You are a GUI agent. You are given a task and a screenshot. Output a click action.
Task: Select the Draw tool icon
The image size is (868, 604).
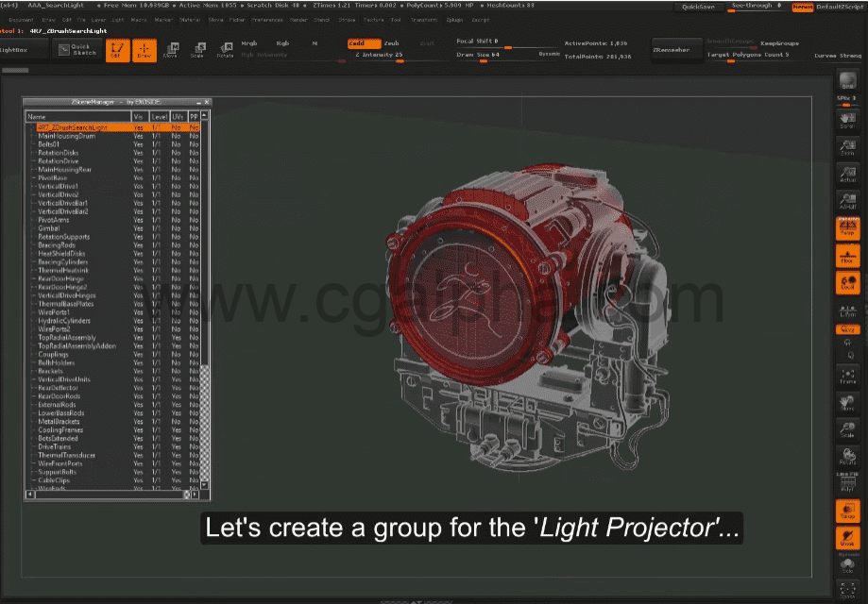coord(145,52)
